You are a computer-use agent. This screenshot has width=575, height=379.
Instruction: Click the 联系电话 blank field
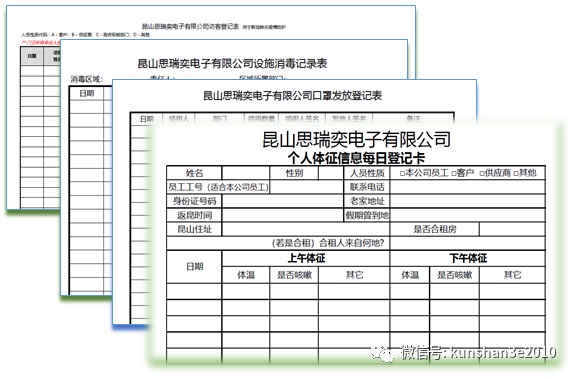468,187
